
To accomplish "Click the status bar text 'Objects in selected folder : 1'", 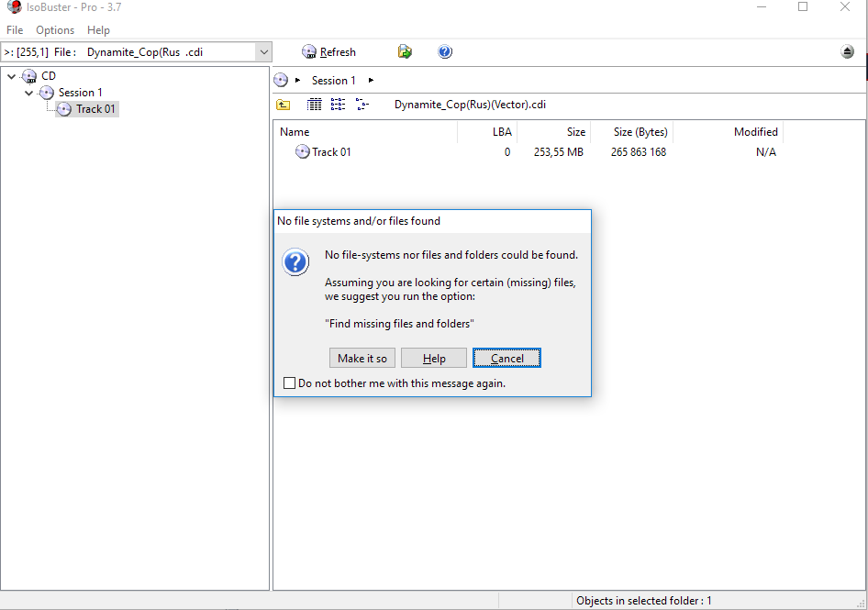I will [x=644, y=601].
